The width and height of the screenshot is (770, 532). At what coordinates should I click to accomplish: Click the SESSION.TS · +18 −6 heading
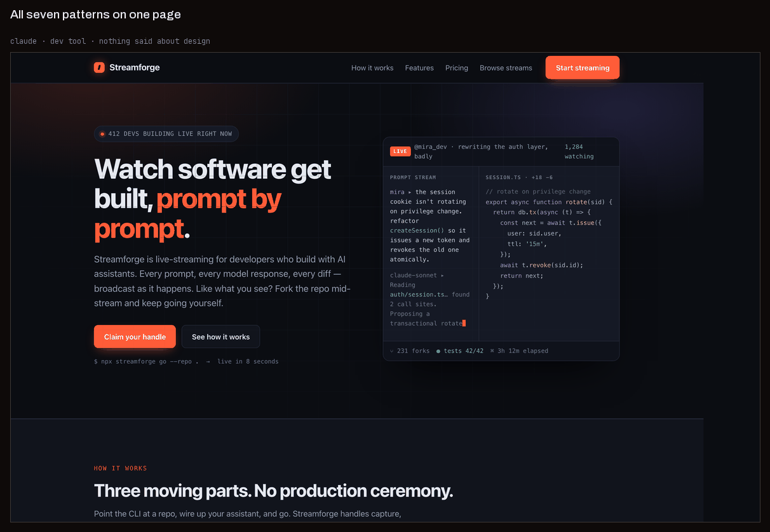[519, 178]
